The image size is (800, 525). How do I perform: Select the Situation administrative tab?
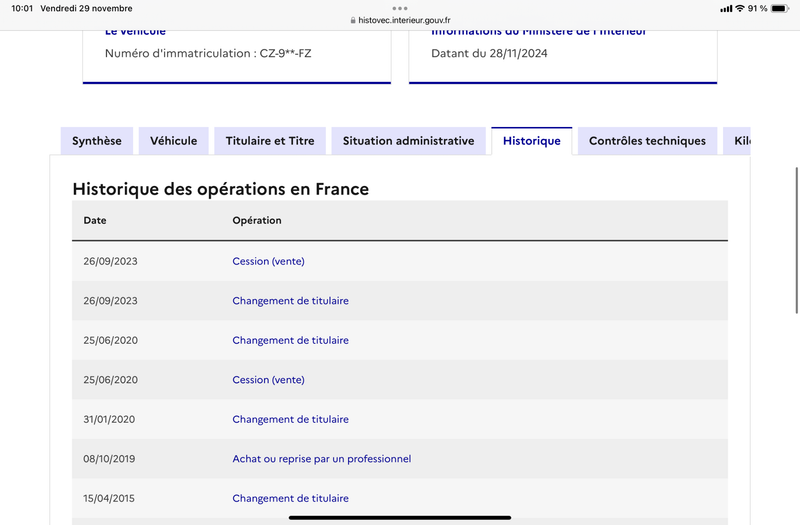[x=408, y=141]
